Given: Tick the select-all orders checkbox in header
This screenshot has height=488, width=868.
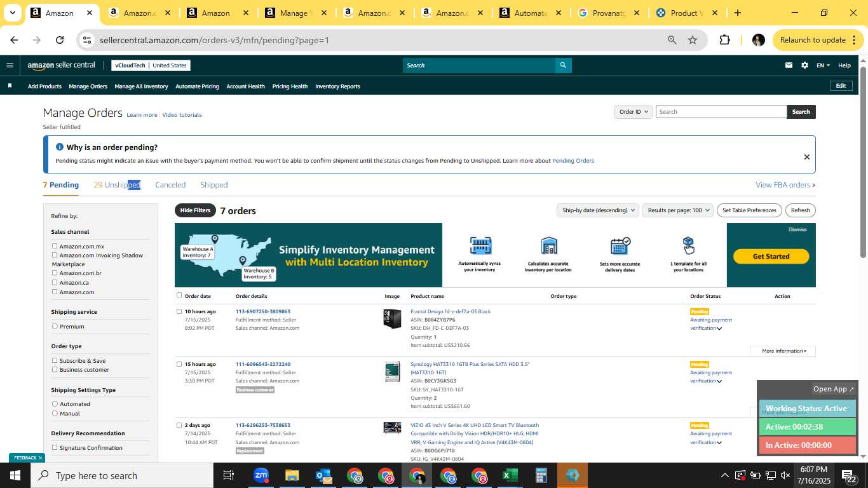Looking at the screenshot, I should tap(179, 295).
